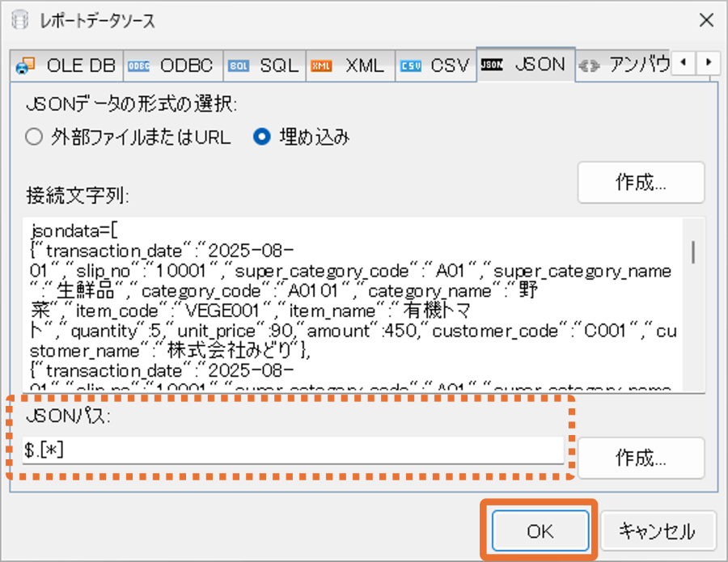Select the SQL tab
The height and width of the screenshot is (562, 728).
pos(265,65)
